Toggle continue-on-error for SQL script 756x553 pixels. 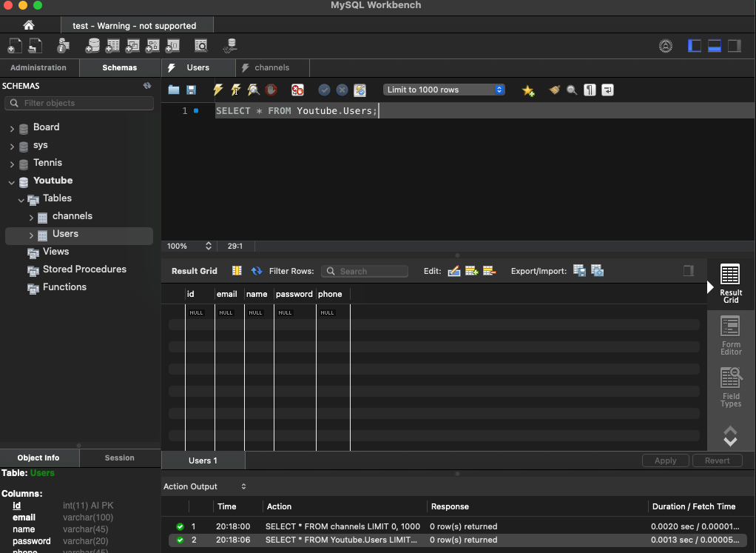(x=297, y=90)
